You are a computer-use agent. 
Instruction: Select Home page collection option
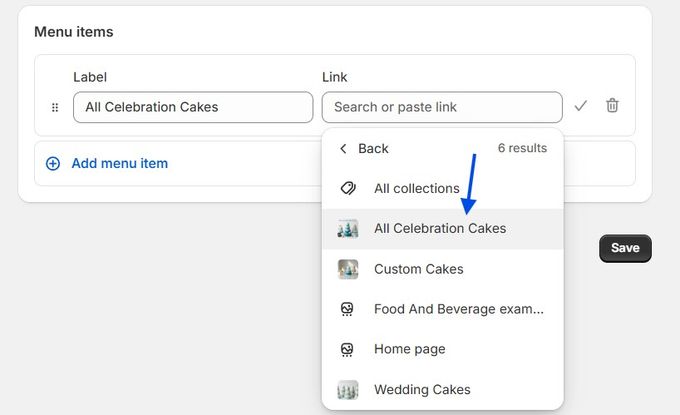coord(443,350)
